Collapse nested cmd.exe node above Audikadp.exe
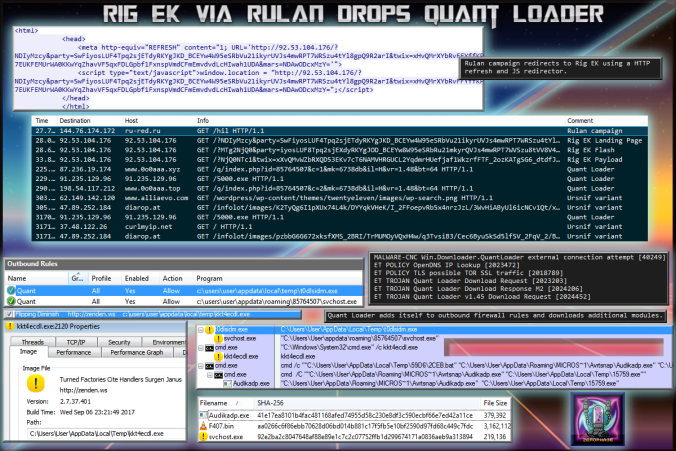Image resolution: width=676 pixels, height=451 pixels. [x=210, y=375]
